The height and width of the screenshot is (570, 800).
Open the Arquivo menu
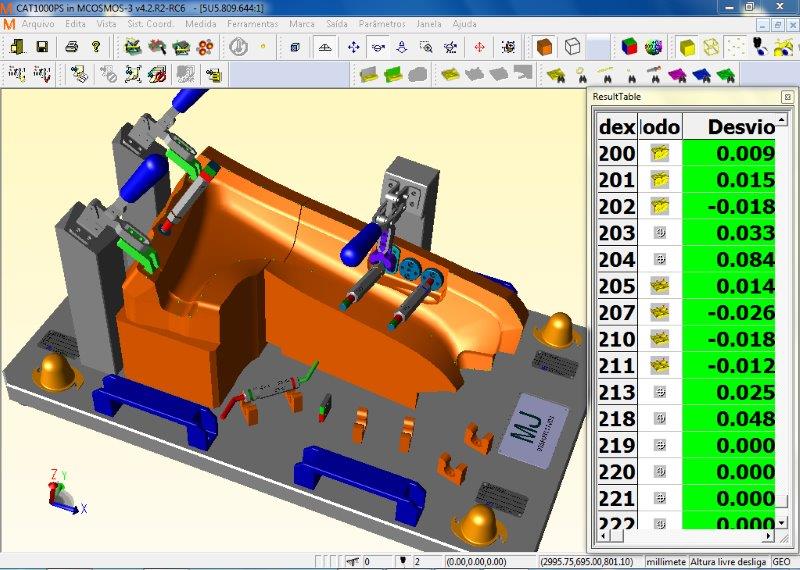38,24
